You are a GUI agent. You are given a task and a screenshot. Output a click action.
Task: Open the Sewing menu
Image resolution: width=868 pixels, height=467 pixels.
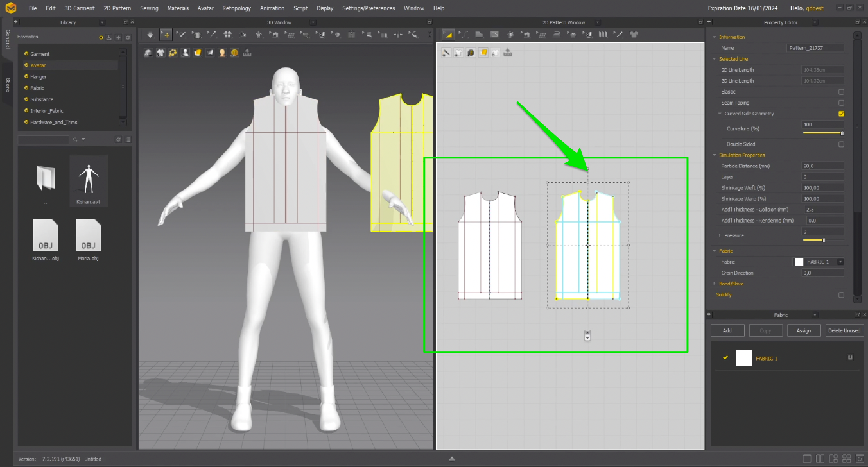149,8
